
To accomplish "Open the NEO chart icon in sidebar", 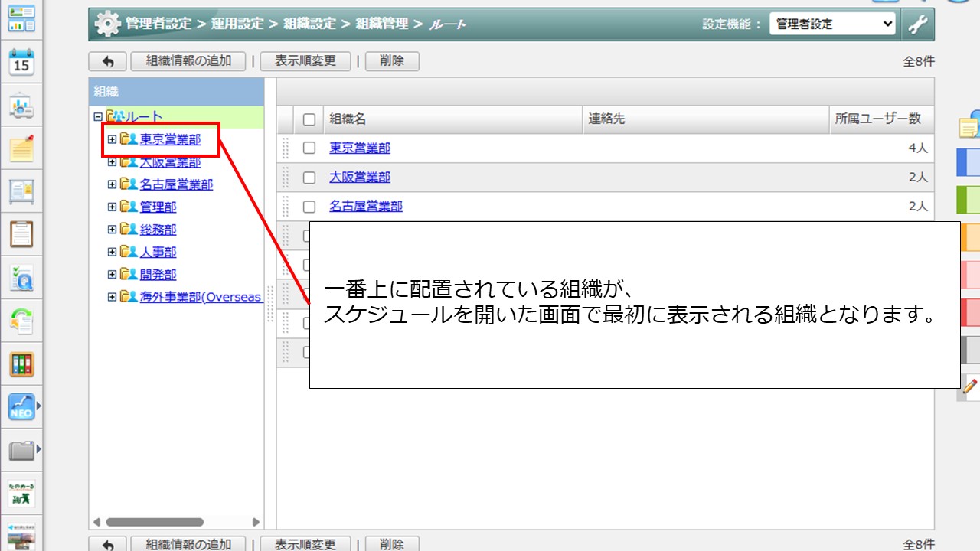I will coord(21,406).
